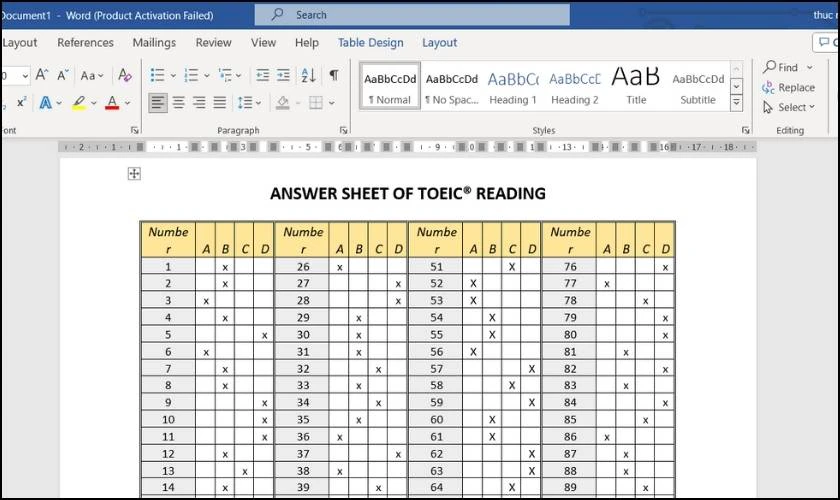Viewport: 840px width, 500px height.
Task: Apply the Normal style
Action: 389,87
